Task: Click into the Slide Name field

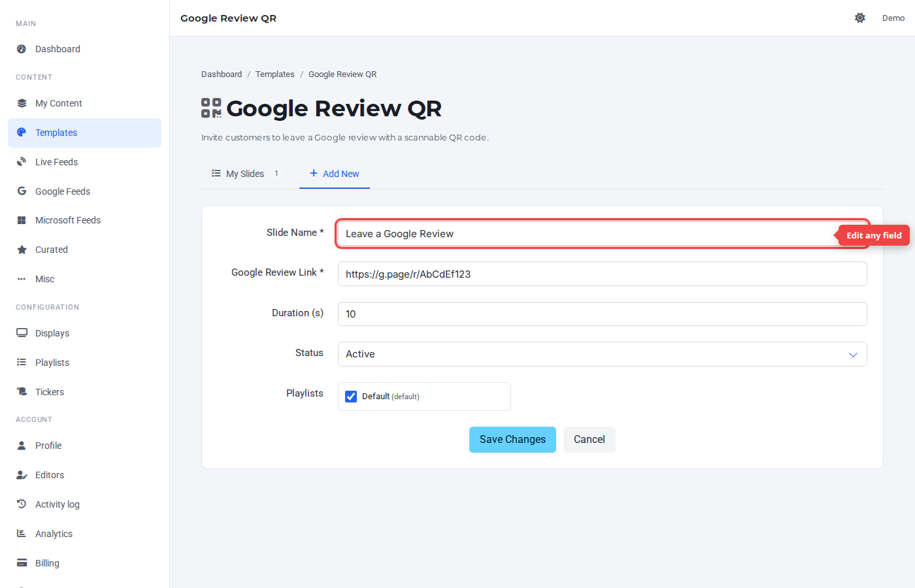Action: pos(602,234)
